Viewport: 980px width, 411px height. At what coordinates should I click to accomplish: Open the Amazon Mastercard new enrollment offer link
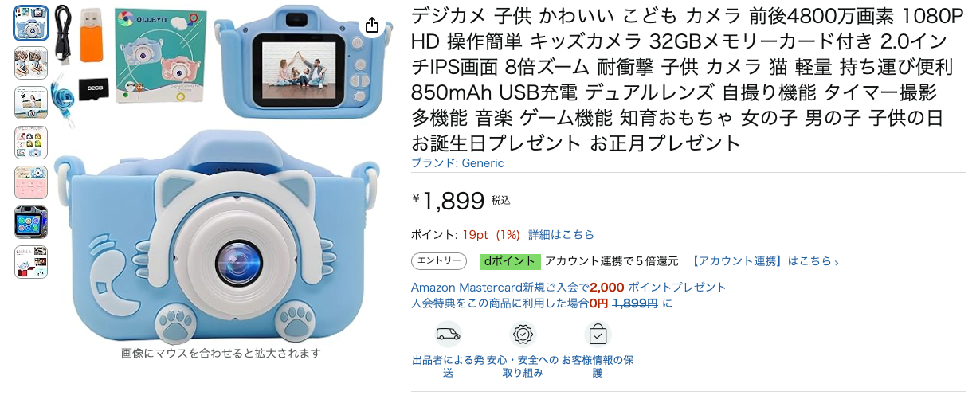coord(569,287)
